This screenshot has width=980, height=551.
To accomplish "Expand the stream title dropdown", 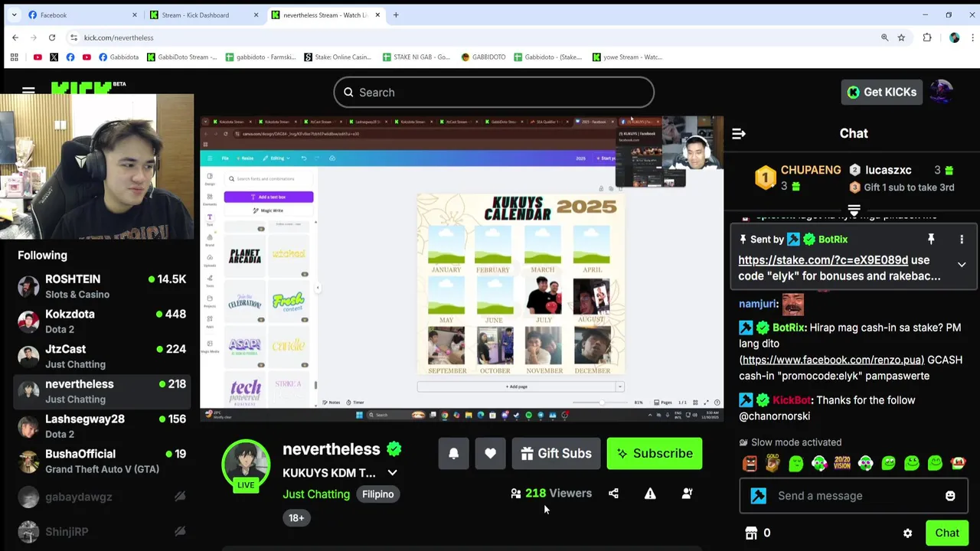I will point(392,473).
